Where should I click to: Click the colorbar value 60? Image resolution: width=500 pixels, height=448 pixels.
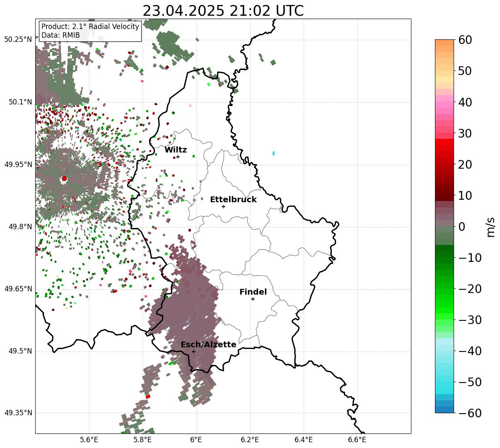464,40
